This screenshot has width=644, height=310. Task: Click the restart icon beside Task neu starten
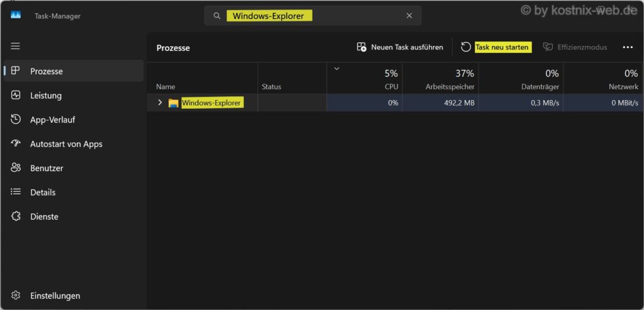pyautogui.click(x=466, y=47)
